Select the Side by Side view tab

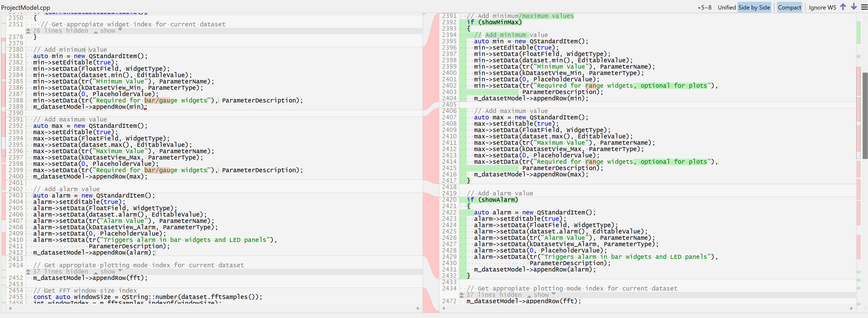click(754, 7)
